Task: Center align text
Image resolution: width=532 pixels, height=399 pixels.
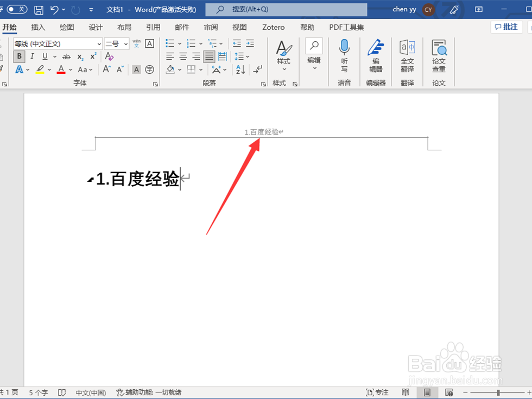Action: point(183,56)
